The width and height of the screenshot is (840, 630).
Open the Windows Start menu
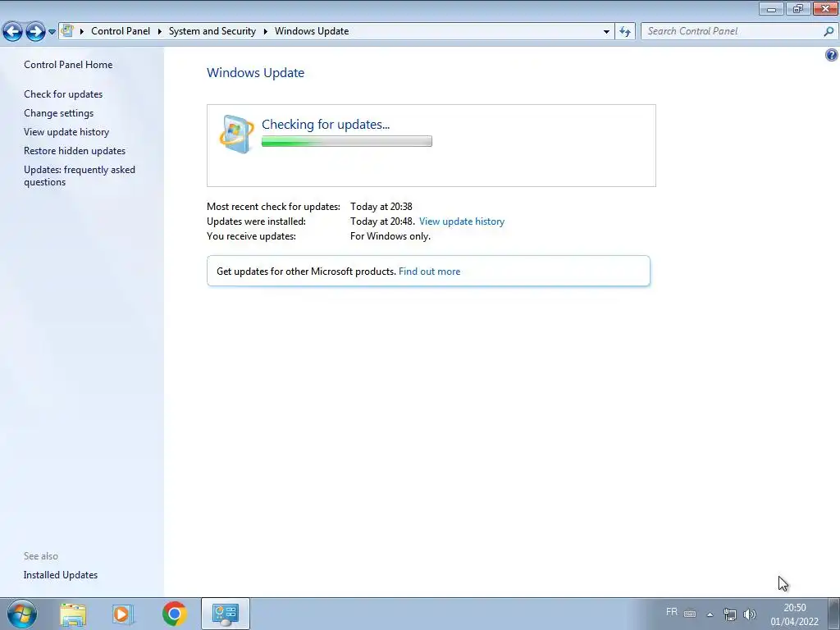[x=22, y=614]
